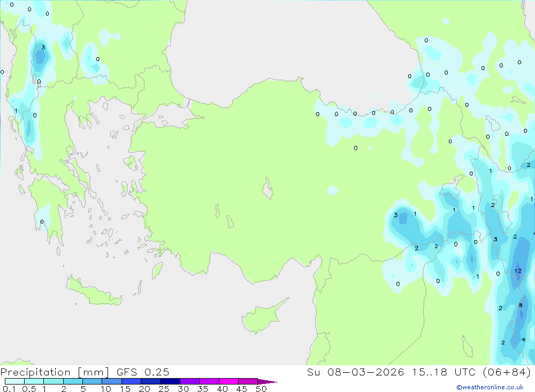Image resolution: width=535 pixels, height=392 pixels.
Task: Click the '50' legend scale label
Action: tap(261, 389)
